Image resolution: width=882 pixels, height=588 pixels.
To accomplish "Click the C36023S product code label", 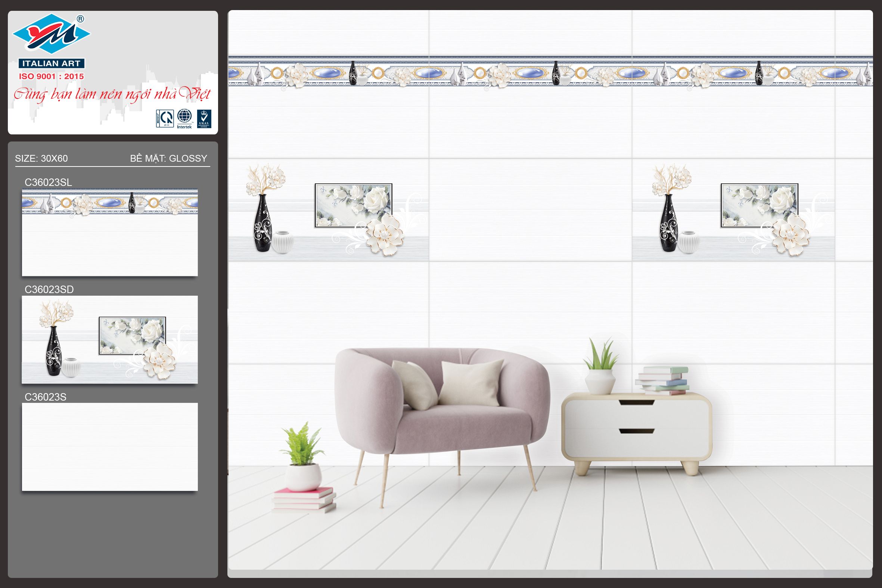I will click(45, 397).
